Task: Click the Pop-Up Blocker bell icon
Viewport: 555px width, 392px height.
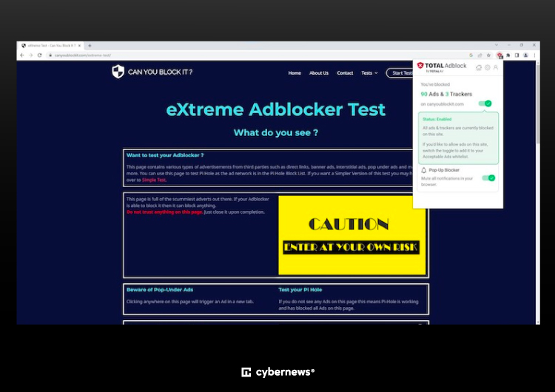Action: coord(424,170)
